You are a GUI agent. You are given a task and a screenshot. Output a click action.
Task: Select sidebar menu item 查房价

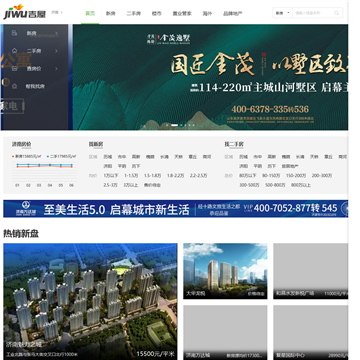point(34,69)
